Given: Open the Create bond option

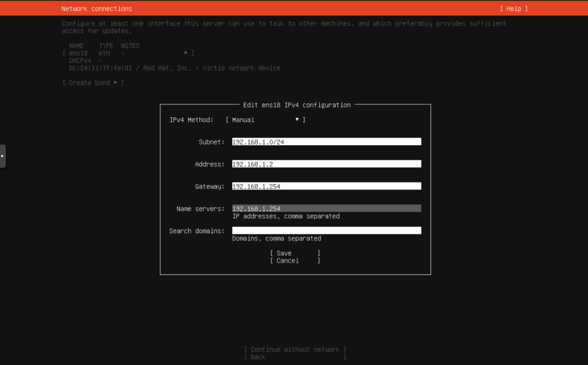Looking at the screenshot, I should tap(92, 83).
